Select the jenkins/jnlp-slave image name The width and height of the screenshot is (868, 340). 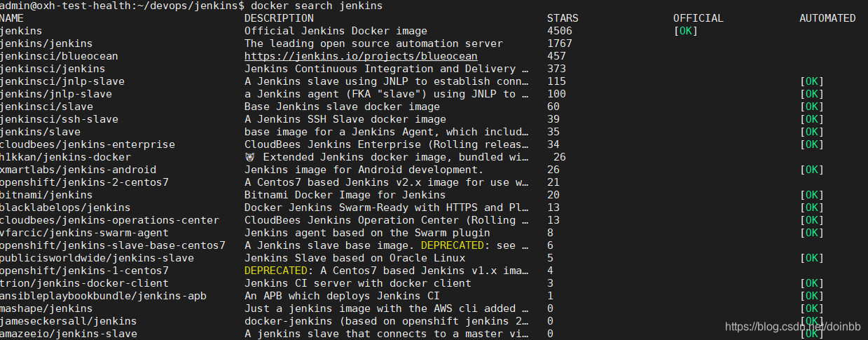click(56, 94)
